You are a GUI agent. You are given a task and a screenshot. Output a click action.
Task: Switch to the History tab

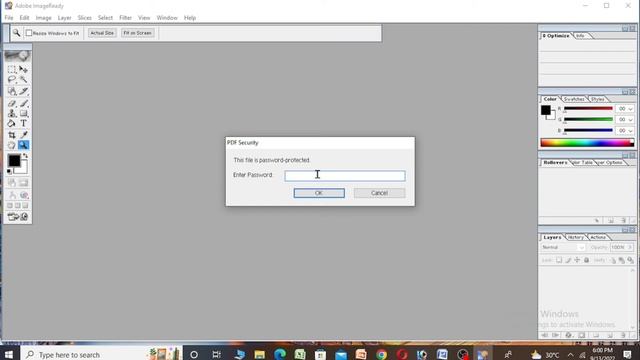click(576, 238)
